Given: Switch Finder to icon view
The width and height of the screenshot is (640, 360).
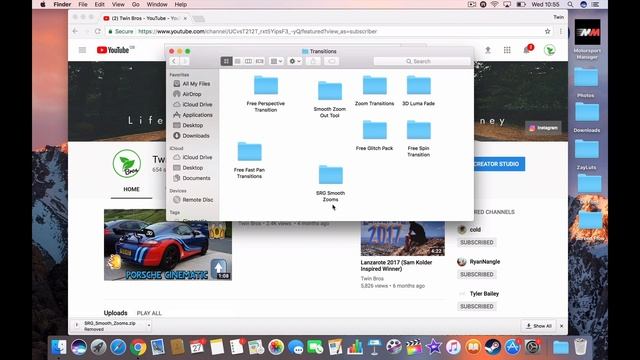Looking at the screenshot, I should coord(226,61).
